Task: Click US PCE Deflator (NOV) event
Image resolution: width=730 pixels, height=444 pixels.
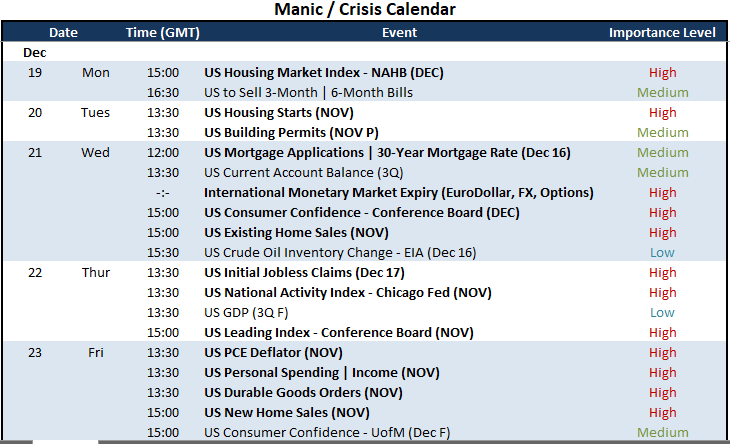Action: (x=273, y=353)
